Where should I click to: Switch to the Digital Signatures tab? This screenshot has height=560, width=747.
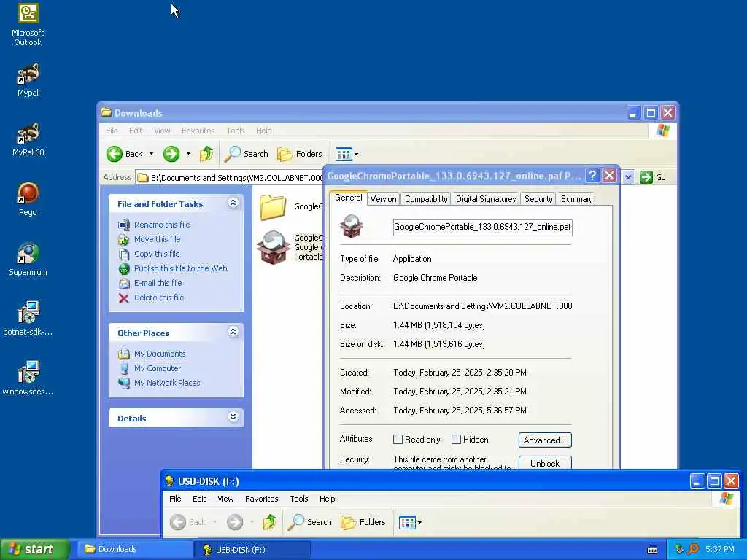coord(485,199)
